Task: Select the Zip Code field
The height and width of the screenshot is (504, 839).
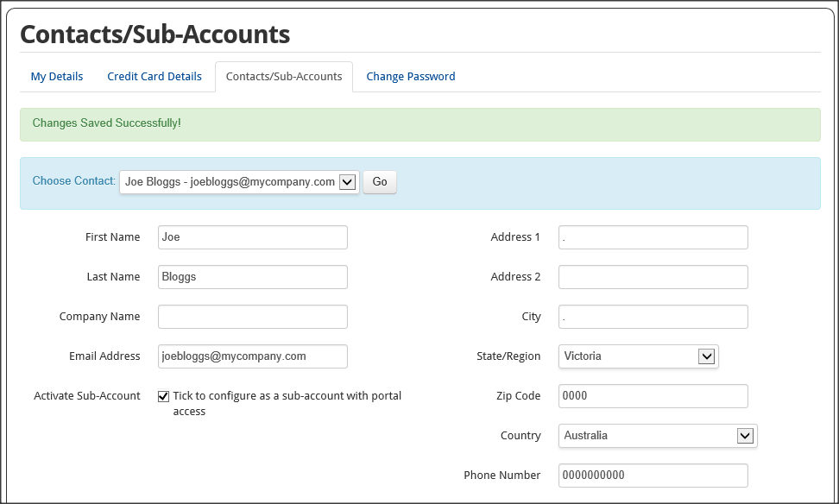Action: pos(653,396)
